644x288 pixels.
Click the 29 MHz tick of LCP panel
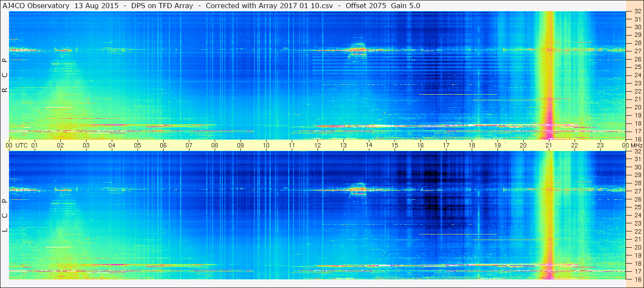637,175
